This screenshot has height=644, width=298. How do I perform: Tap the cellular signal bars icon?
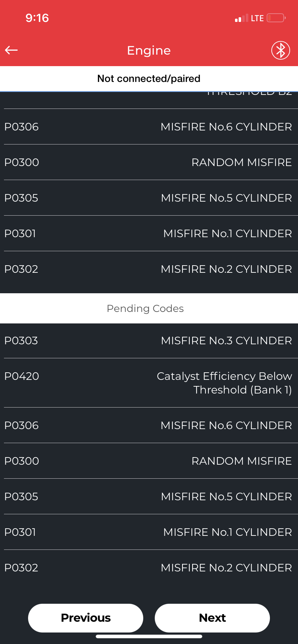point(241,18)
